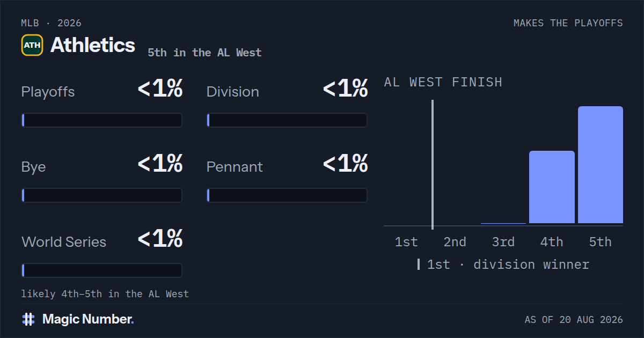Click the Bye probability bar
The height and width of the screenshot is (338, 644).
(x=101, y=195)
